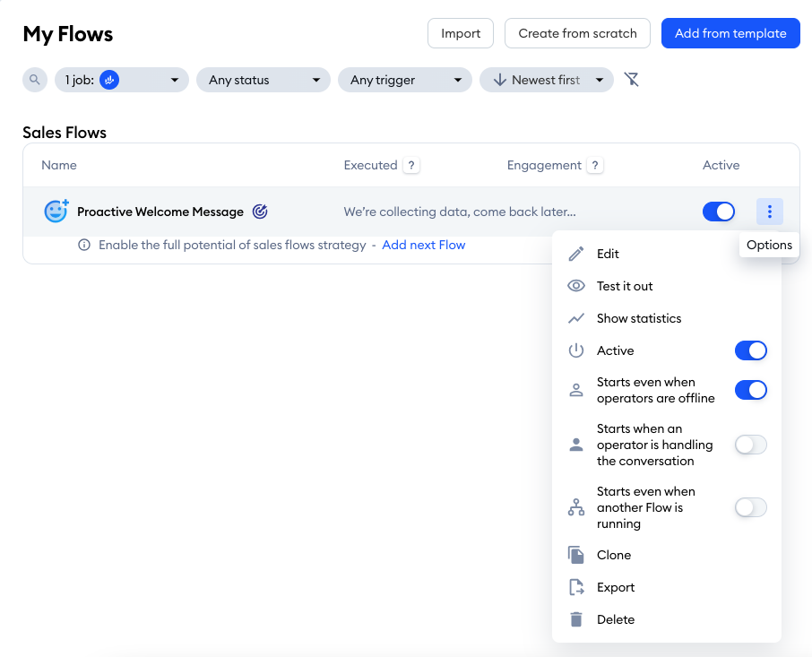Open the 1 job filter dropdown

pos(122,80)
